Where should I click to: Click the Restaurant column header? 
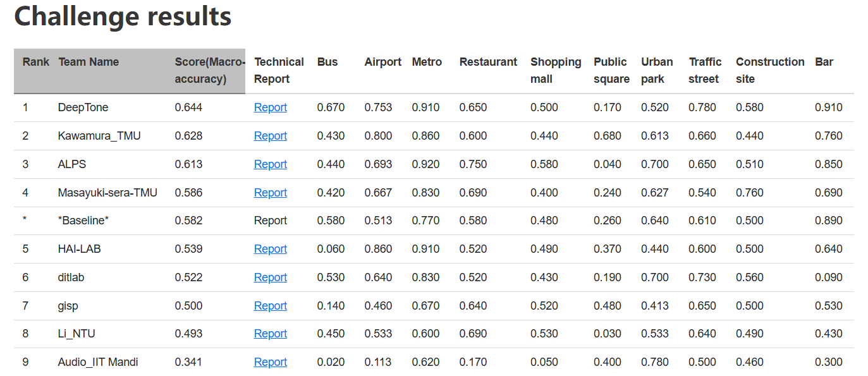pos(488,62)
